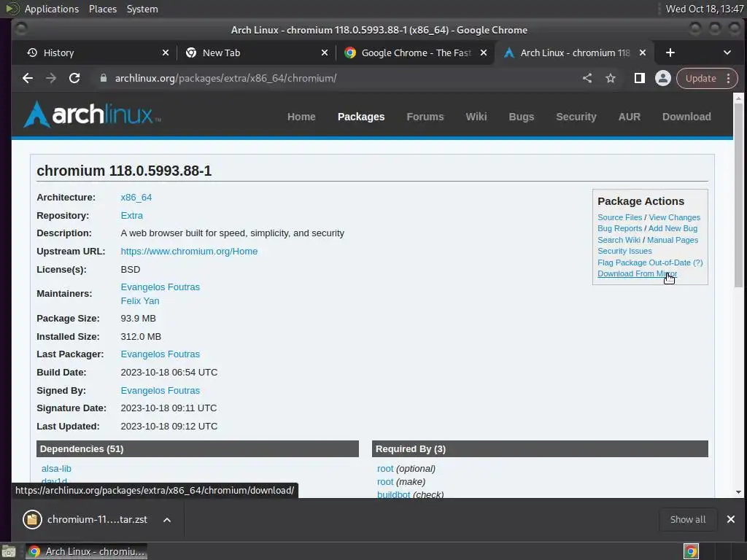Expand the tab search dropdown arrow
The image size is (747, 560).
pos(727,52)
